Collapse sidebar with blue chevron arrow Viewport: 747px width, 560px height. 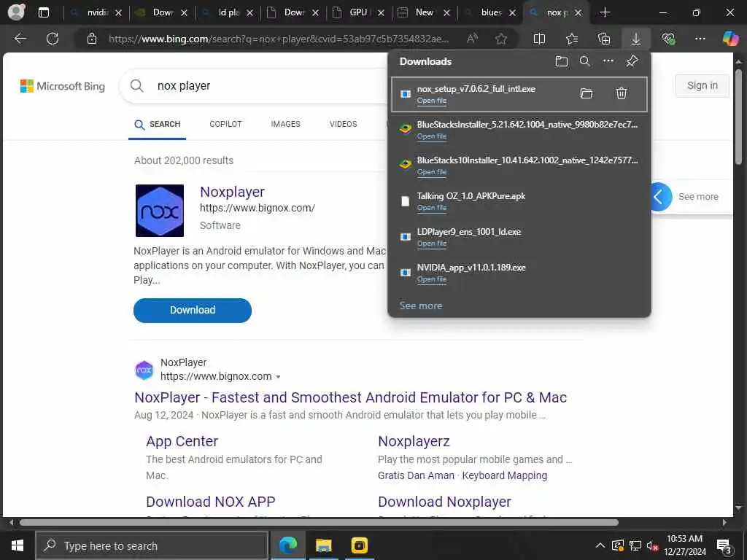(659, 197)
